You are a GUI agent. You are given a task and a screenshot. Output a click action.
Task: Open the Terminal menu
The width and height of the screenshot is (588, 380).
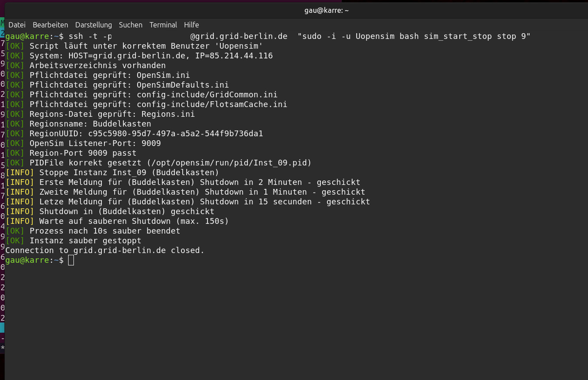pos(163,25)
